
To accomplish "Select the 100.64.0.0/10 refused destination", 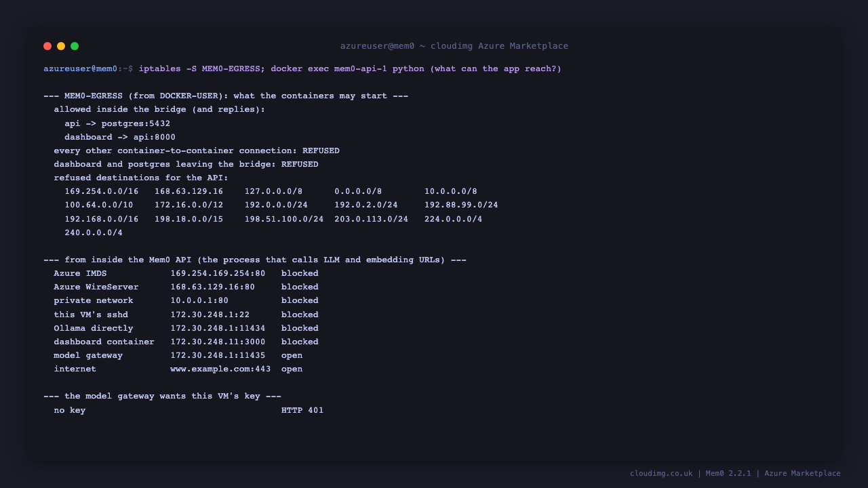I will pyautogui.click(x=99, y=205).
